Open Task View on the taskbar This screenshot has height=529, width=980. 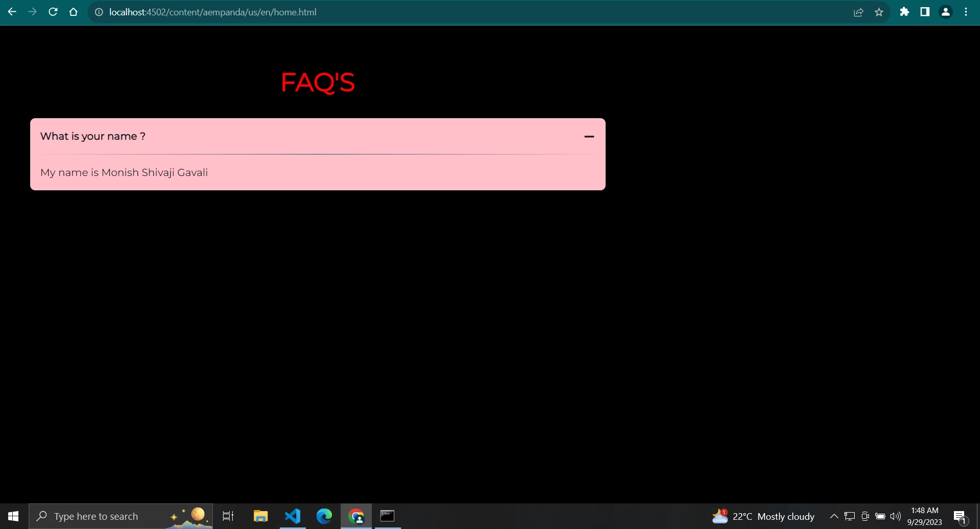pos(228,516)
